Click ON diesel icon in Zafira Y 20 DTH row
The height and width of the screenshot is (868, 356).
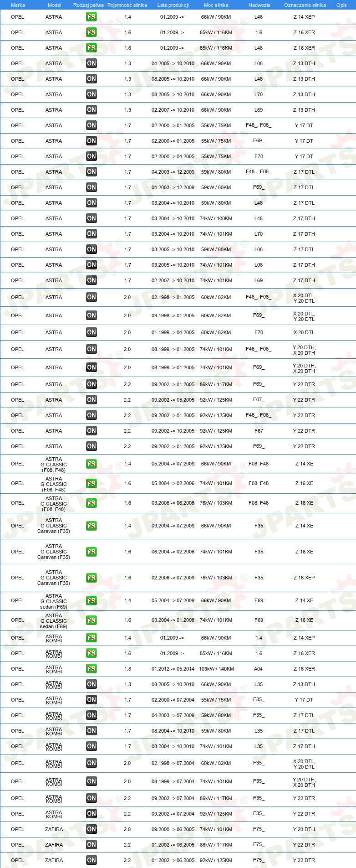[92, 829]
